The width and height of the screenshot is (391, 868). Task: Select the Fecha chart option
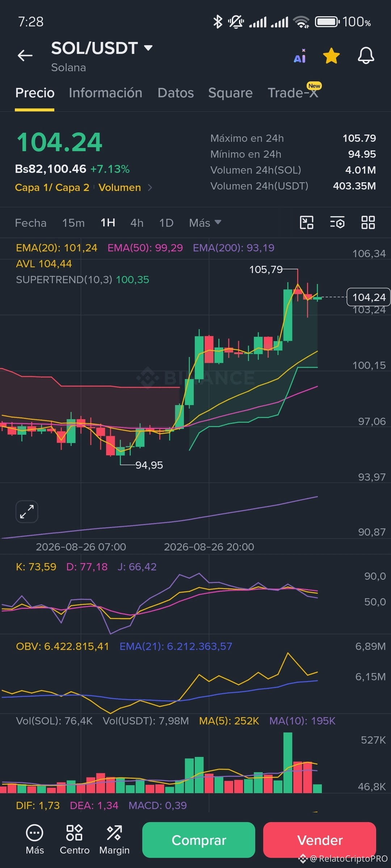[30, 223]
